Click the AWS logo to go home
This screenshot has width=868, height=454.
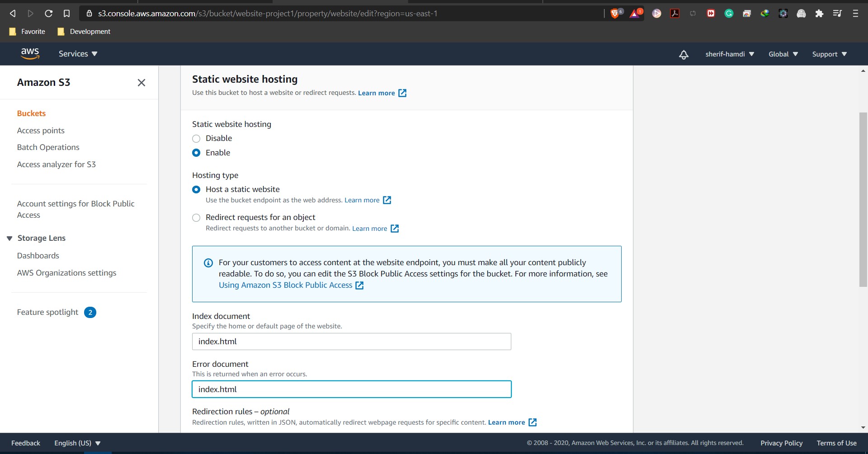coord(30,53)
